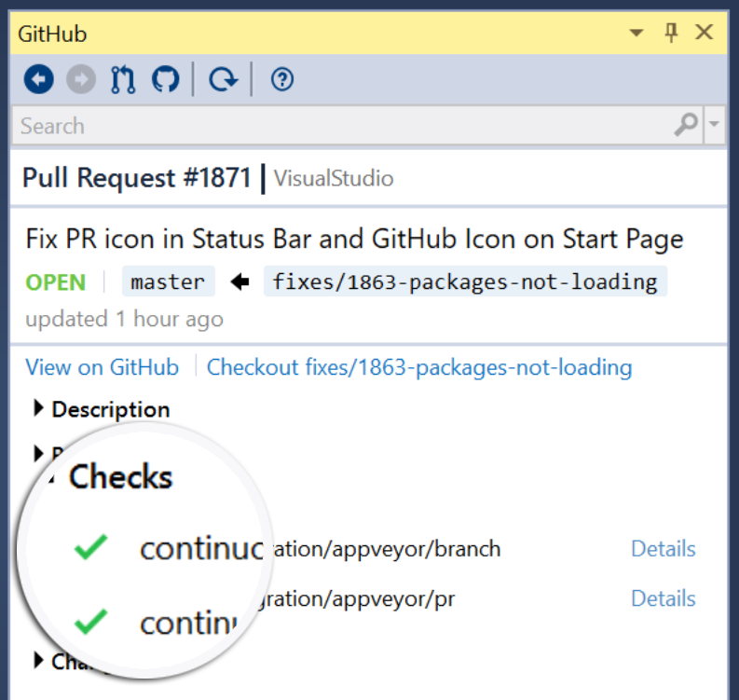The height and width of the screenshot is (700, 739).
Task: Expand the Description section
Action: (x=39, y=408)
